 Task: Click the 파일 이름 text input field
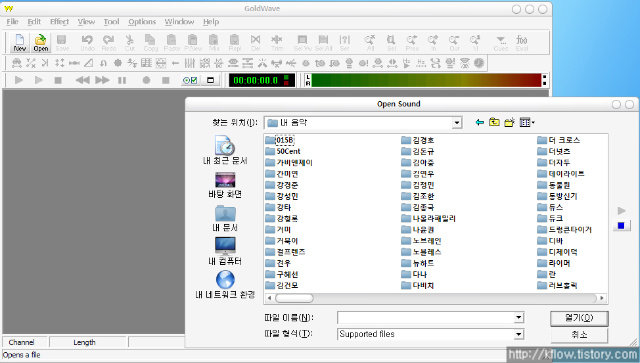pos(425,317)
